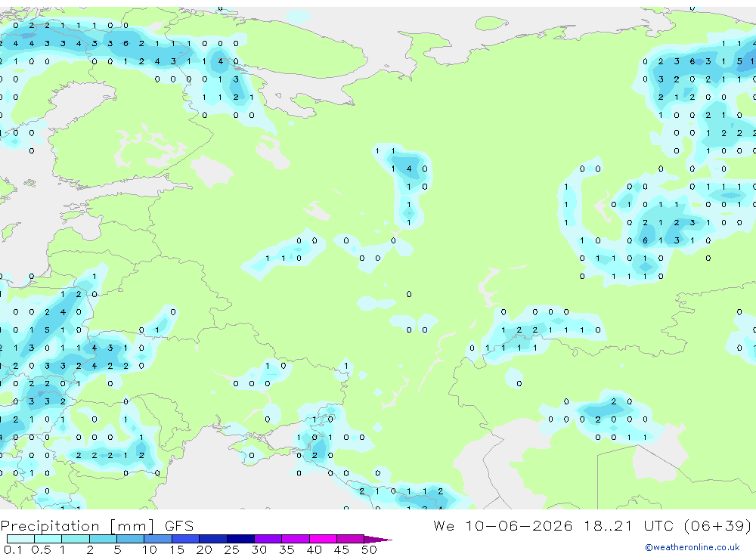Click the legend scale value '35'
Viewport: 756px width, 554px height.
click(287, 549)
